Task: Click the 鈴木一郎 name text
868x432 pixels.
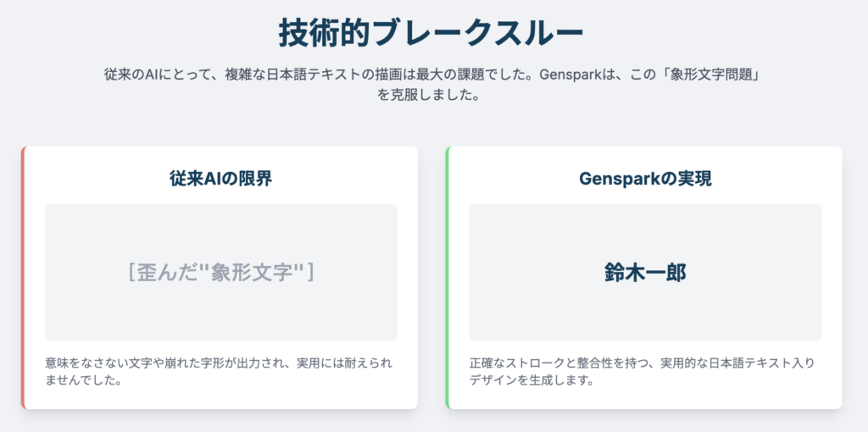Action: (645, 273)
